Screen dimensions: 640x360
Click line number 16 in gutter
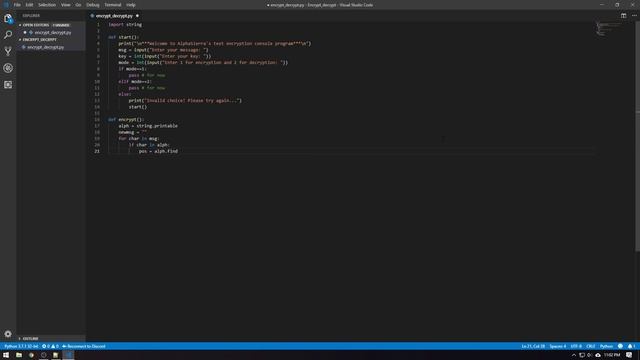tap(97, 120)
